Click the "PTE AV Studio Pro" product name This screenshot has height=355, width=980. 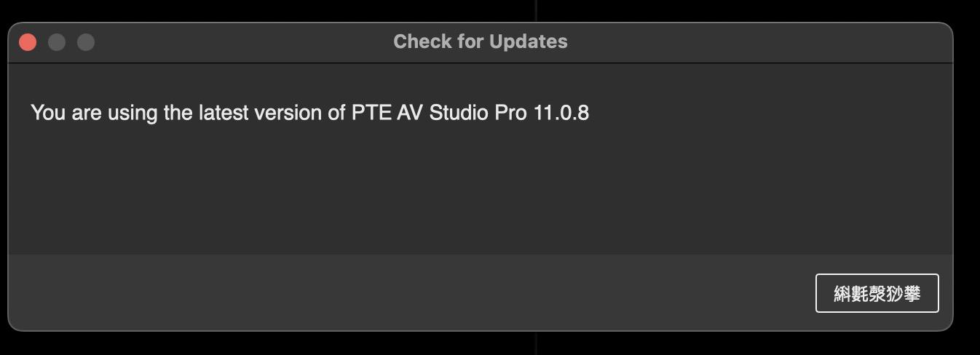(x=438, y=113)
